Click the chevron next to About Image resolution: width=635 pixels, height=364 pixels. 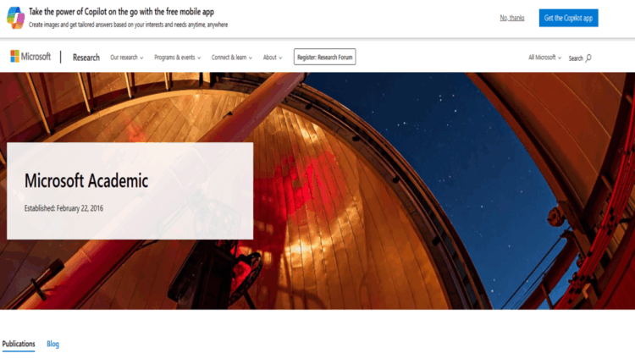[280, 58]
